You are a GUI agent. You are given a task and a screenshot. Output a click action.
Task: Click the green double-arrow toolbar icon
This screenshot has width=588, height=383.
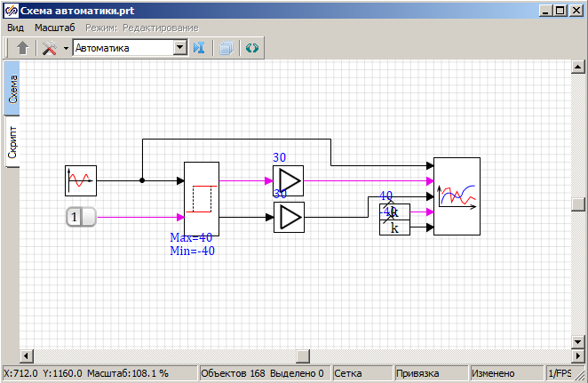tap(251, 48)
